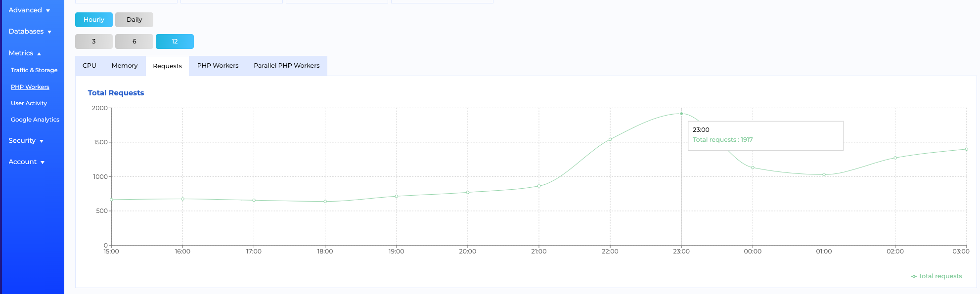Viewport: 980px width, 294px height.
Task: Go to User Activity page
Action: pos(29,103)
